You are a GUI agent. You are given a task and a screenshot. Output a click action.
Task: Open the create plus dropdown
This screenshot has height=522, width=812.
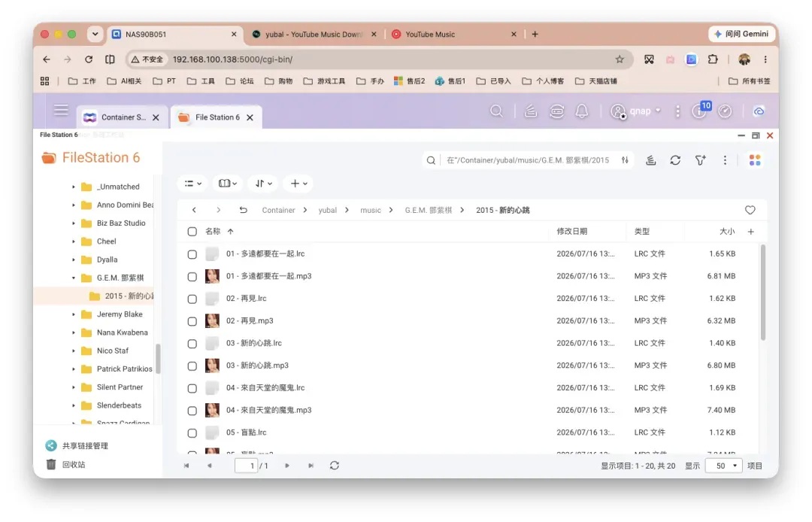click(x=298, y=184)
